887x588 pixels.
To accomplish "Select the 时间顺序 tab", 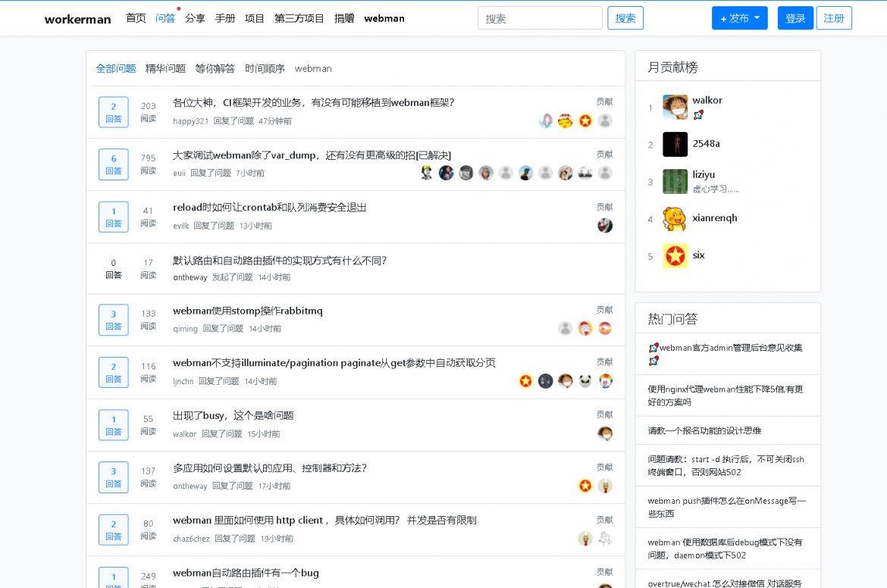I will click(265, 68).
